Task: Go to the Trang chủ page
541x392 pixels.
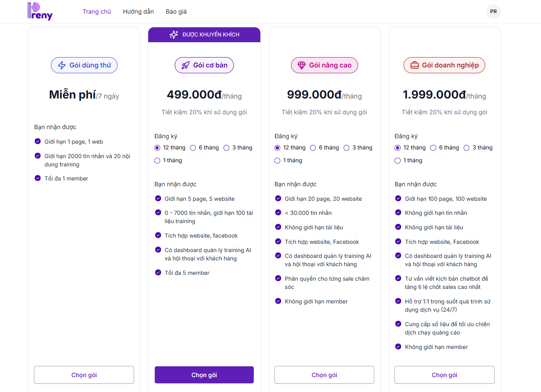Action: pos(97,12)
